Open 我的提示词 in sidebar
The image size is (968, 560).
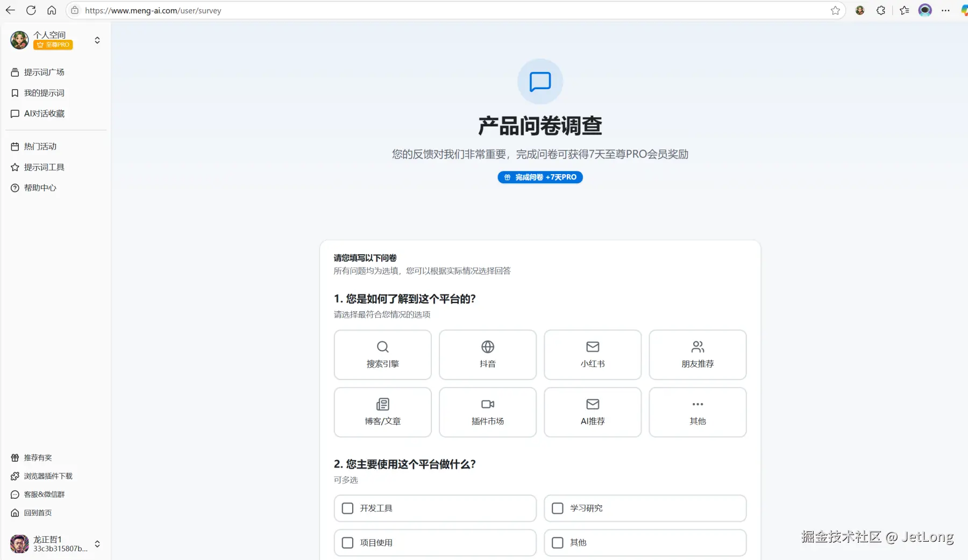44,93
